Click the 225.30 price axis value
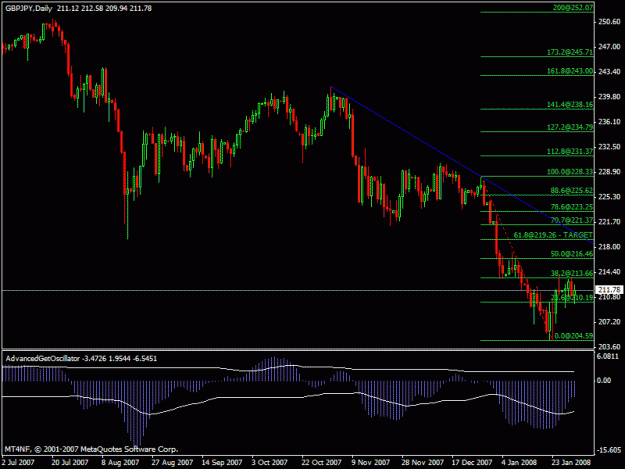 point(609,197)
